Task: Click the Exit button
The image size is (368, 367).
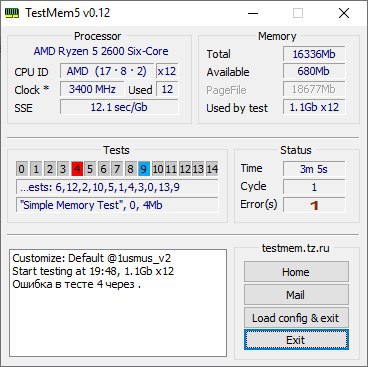Action: pos(296,340)
